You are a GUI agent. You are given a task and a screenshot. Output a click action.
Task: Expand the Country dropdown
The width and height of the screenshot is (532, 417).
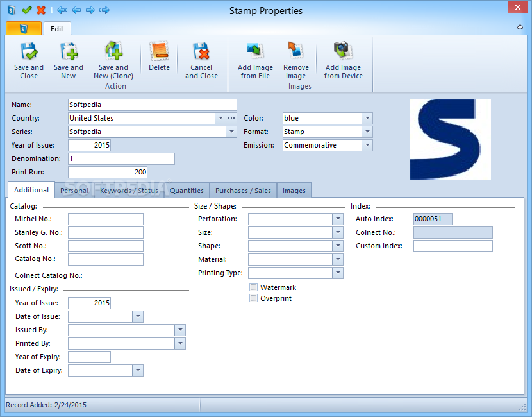click(x=220, y=118)
